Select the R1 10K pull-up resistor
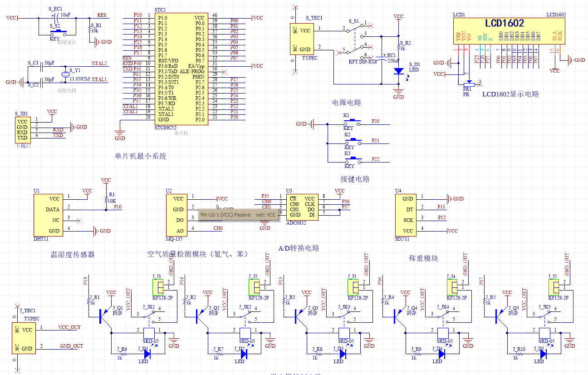The width and height of the screenshot is (588, 375). [106, 200]
